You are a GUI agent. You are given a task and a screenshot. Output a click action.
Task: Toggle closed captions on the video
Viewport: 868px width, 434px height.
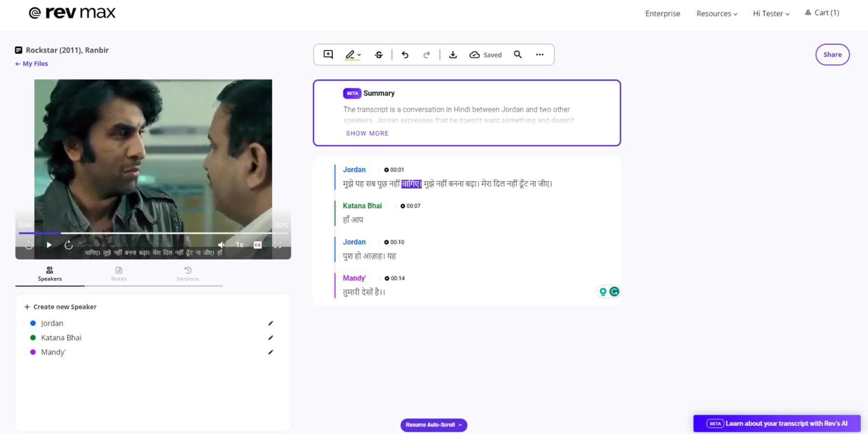[258, 245]
